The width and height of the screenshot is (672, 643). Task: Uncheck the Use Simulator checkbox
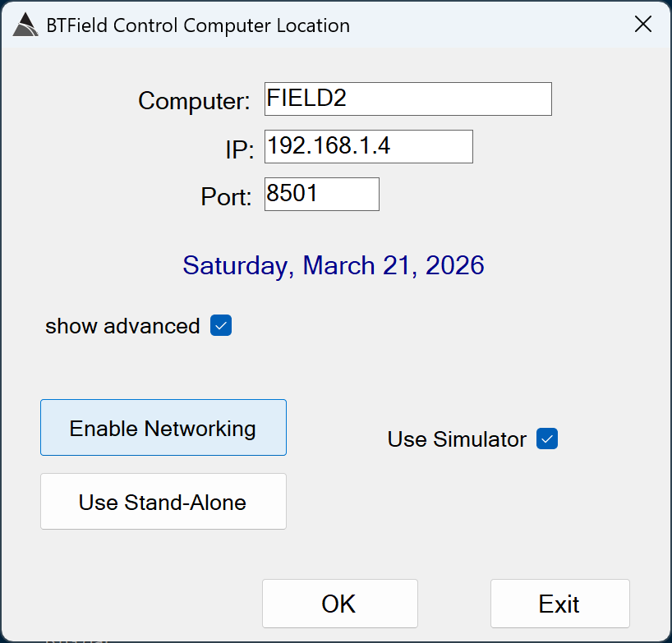click(x=547, y=439)
